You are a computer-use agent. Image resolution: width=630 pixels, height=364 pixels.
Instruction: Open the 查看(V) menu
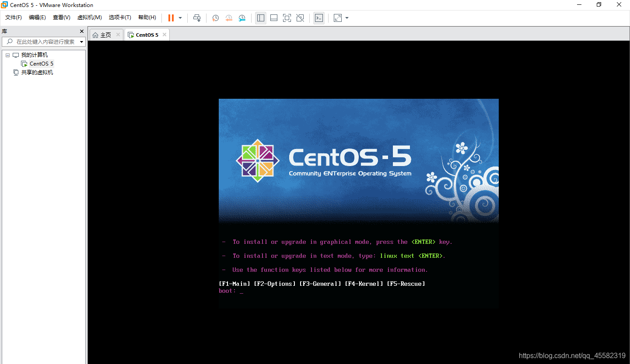(x=62, y=17)
